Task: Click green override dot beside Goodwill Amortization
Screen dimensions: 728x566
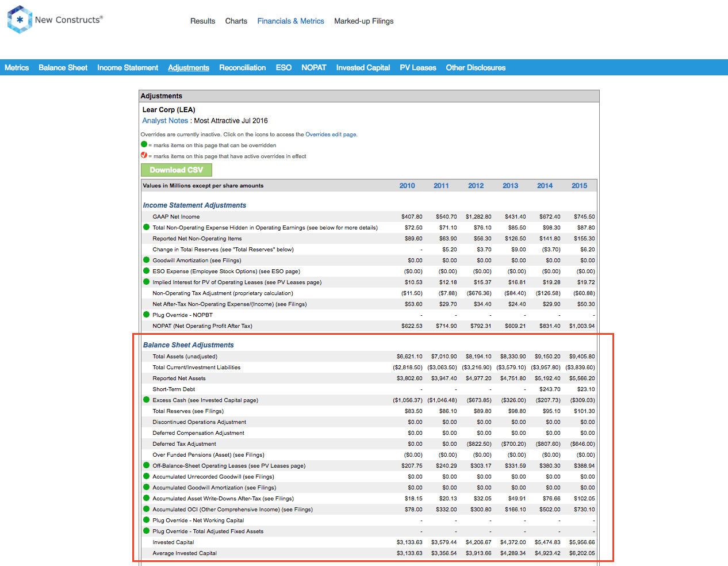Action: coord(146,260)
